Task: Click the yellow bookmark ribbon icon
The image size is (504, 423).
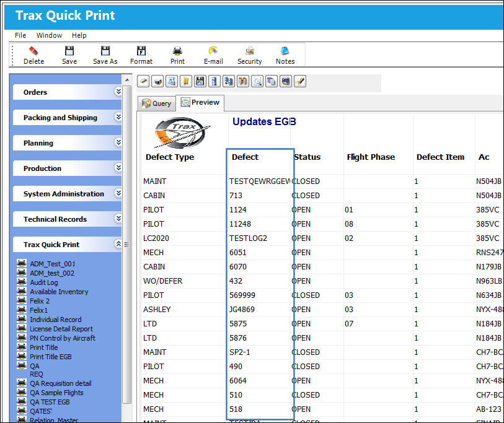Action: [186, 82]
